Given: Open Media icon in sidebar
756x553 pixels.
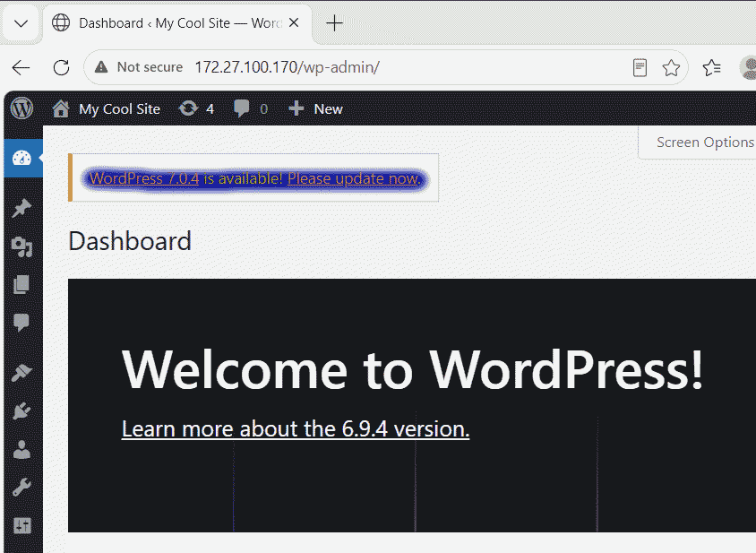Looking at the screenshot, I should (21, 246).
